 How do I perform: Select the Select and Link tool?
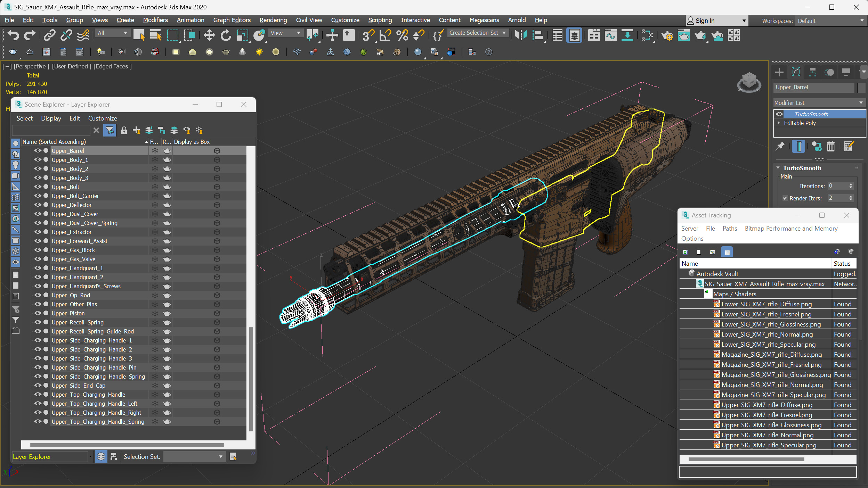click(x=50, y=35)
